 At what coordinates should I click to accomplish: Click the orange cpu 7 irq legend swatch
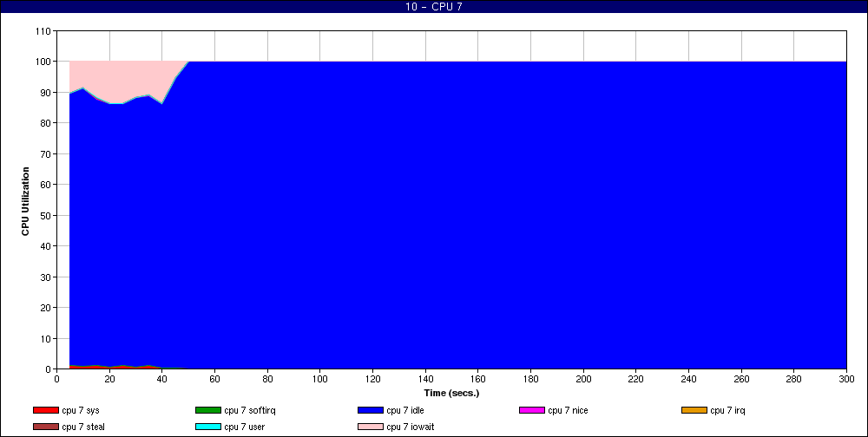click(x=694, y=410)
